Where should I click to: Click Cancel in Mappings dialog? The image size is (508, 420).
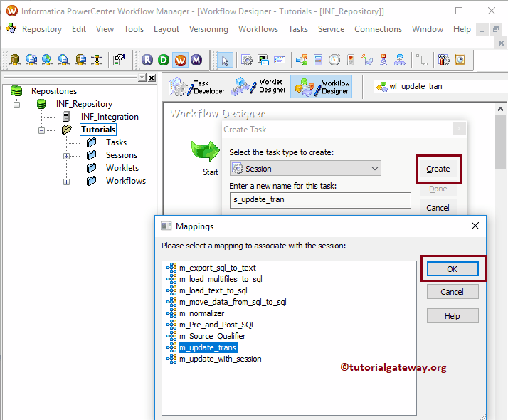tap(453, 292)
